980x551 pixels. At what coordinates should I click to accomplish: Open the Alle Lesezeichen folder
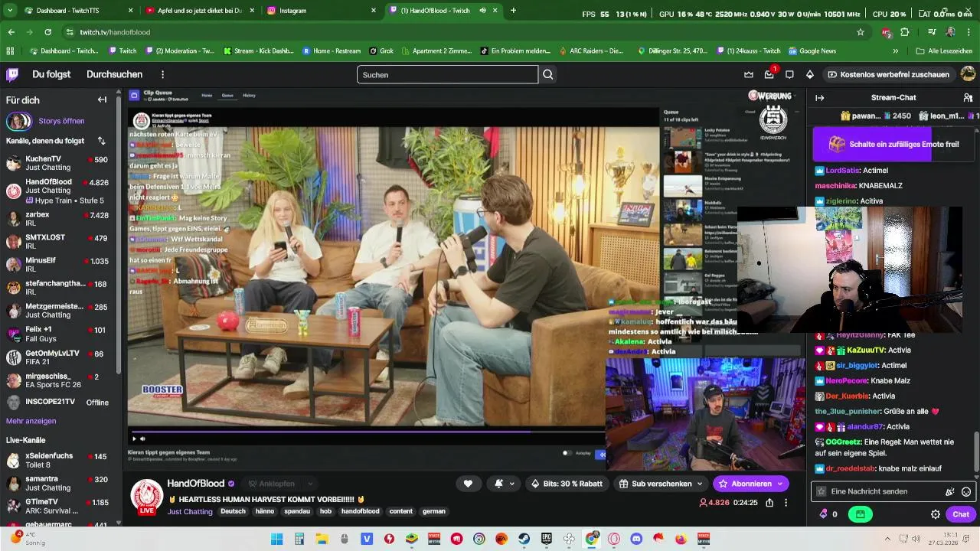pos(944,51)
